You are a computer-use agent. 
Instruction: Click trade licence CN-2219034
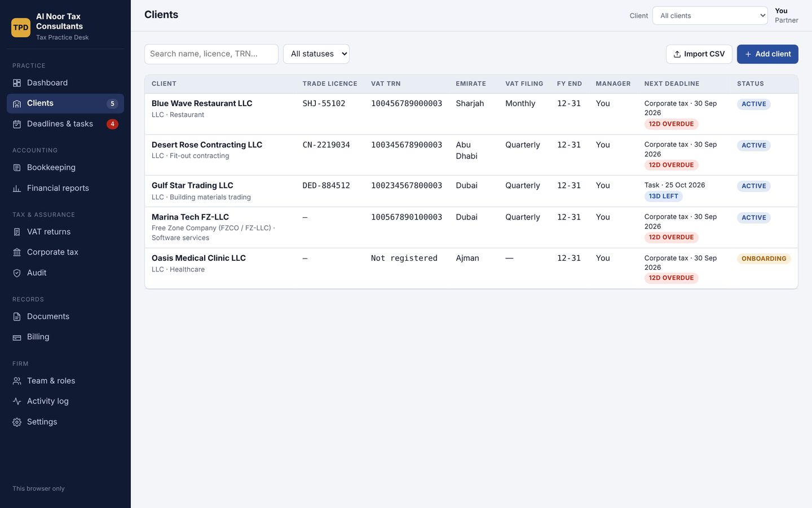(326, 144)
